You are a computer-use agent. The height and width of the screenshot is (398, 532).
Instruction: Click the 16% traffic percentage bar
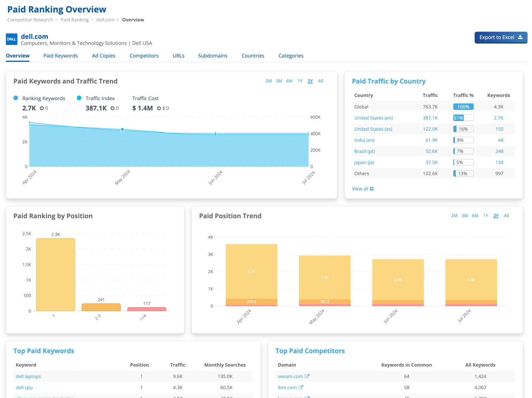pos(463,129)
